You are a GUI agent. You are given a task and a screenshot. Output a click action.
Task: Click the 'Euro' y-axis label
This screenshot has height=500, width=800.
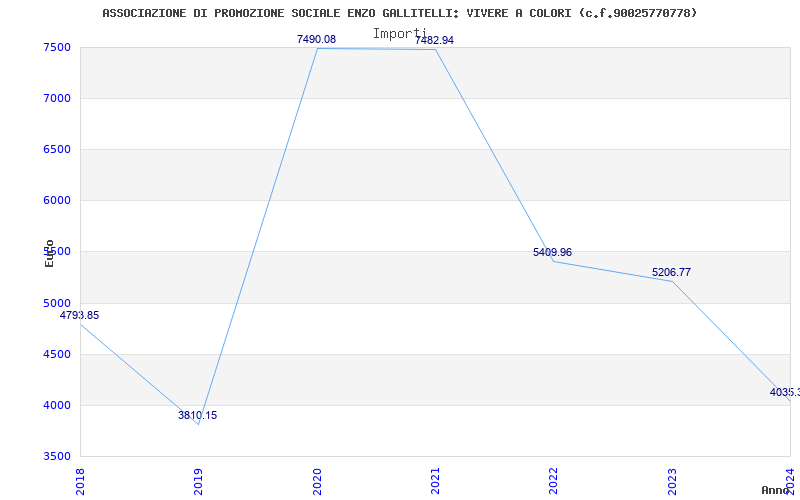click(49, 253)
